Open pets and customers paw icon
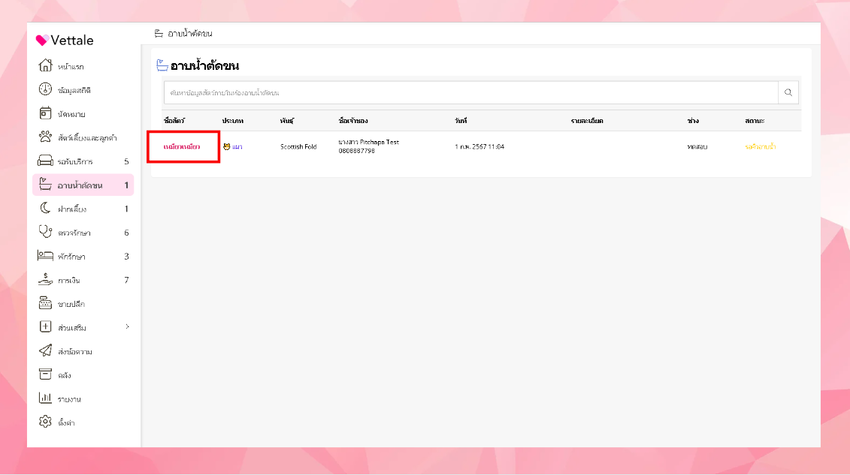Screen dimensions: 850x475 tap(46, 137)
